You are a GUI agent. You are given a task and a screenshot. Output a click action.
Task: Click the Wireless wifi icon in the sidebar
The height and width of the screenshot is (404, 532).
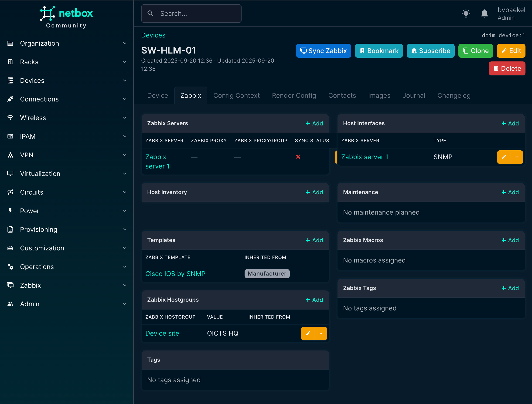point(10,118)
